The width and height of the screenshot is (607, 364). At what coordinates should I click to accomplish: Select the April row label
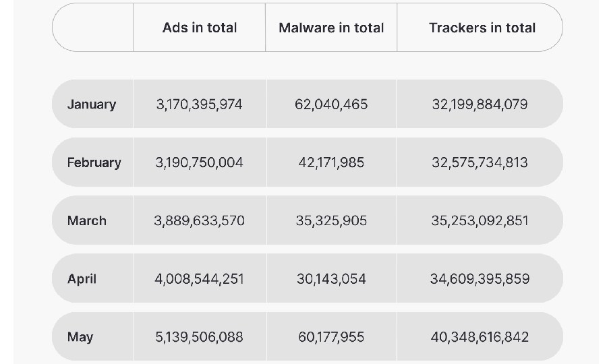pyautogui.click(x=82, y=278)
